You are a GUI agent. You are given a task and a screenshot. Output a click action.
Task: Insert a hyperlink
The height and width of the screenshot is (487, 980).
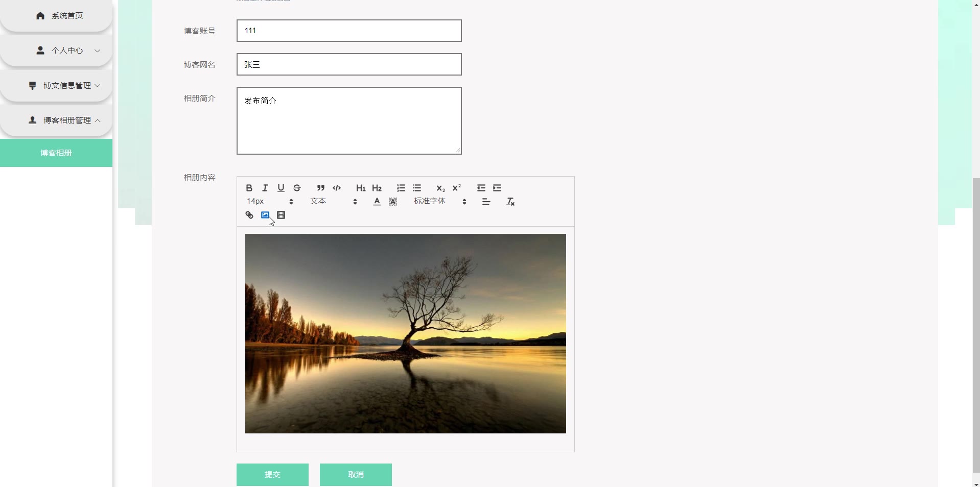click(x=249, y=215)
